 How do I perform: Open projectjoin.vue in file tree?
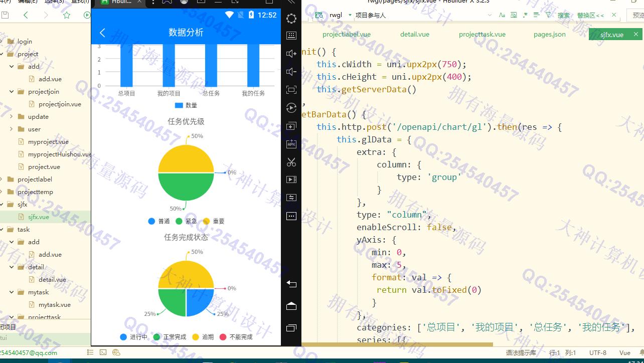pyautogui.click(x=60, y=104)
